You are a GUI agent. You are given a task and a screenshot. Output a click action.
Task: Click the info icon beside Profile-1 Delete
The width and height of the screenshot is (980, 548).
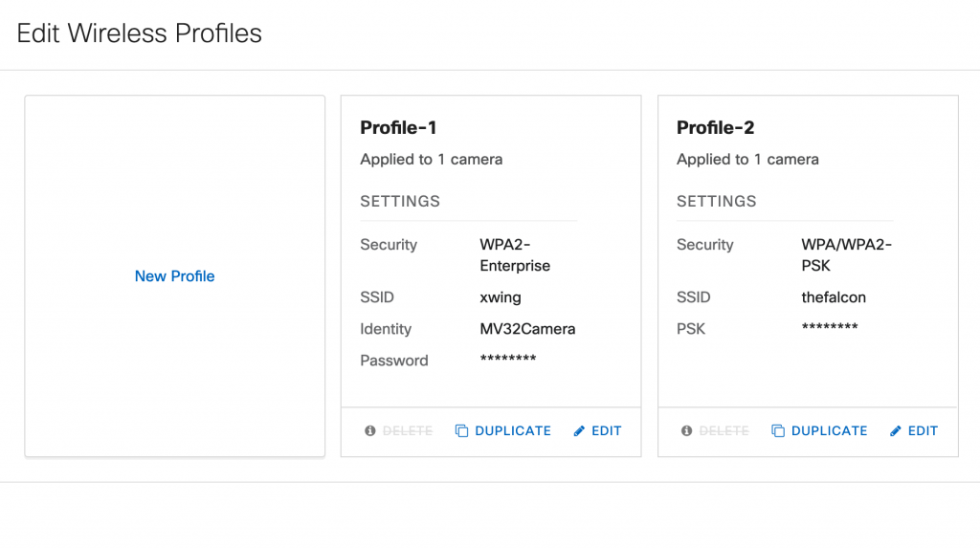tap(370, 431)
